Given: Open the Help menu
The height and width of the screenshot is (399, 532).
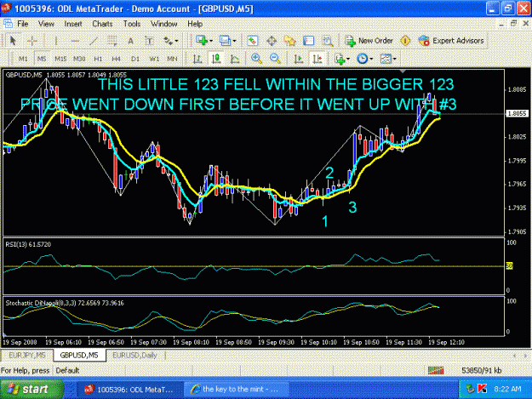Looking at the screenshot, I should (x=195, y=24).
